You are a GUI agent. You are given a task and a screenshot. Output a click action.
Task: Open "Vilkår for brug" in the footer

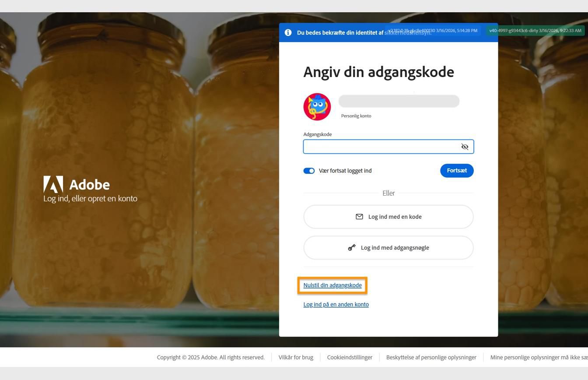click(295, 357)
